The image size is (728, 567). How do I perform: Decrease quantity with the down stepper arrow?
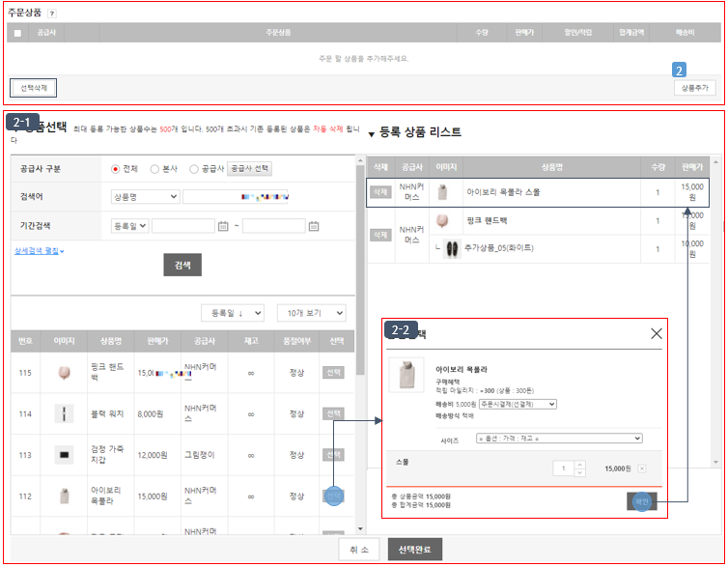[x=580, y=472]
